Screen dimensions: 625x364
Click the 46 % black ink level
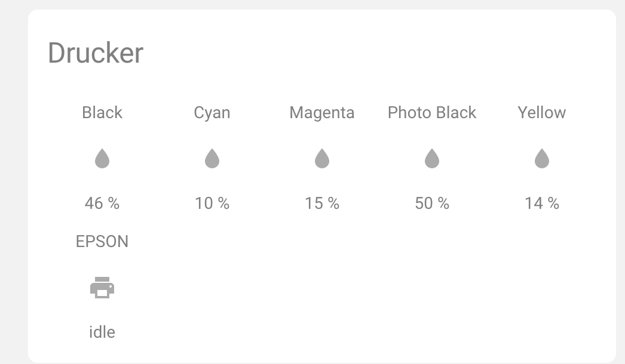tap(102, 203)
